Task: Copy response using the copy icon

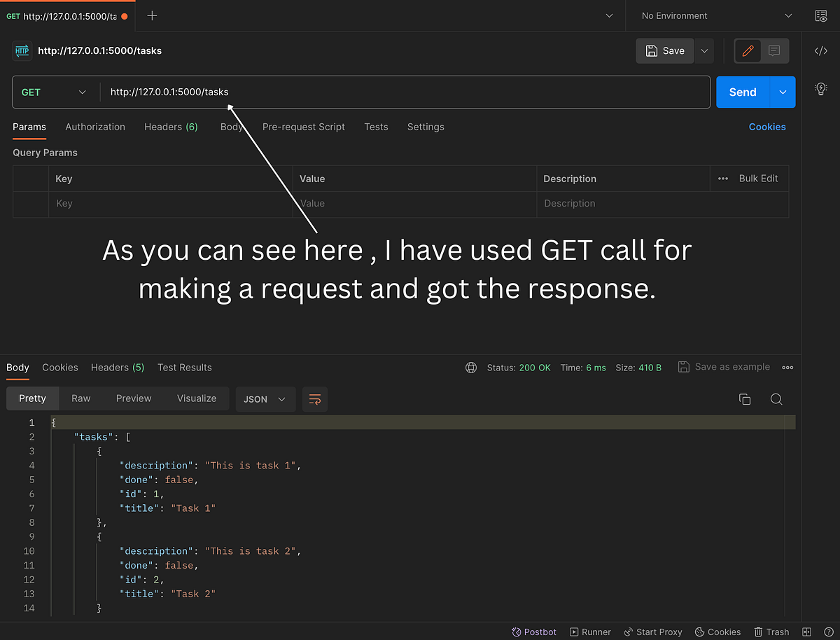Action: [745, 399]
